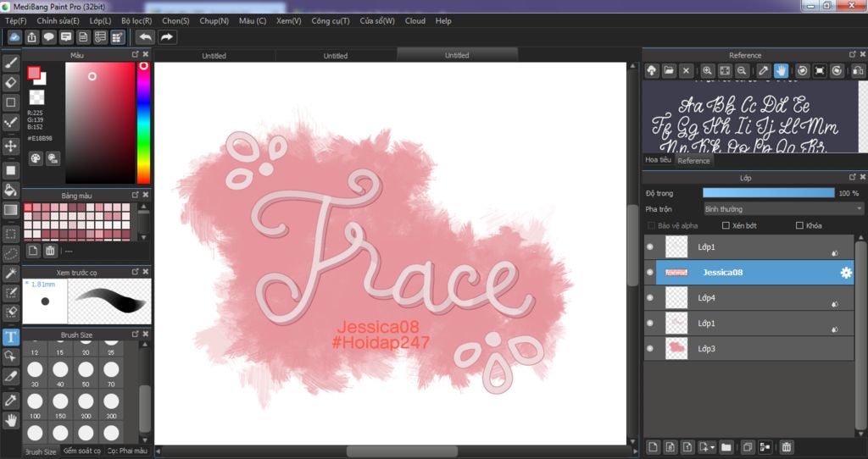The width and height of the screenshot is (868, 459).
Task: Create a new layer folder
Action: (x=726, y=447)
